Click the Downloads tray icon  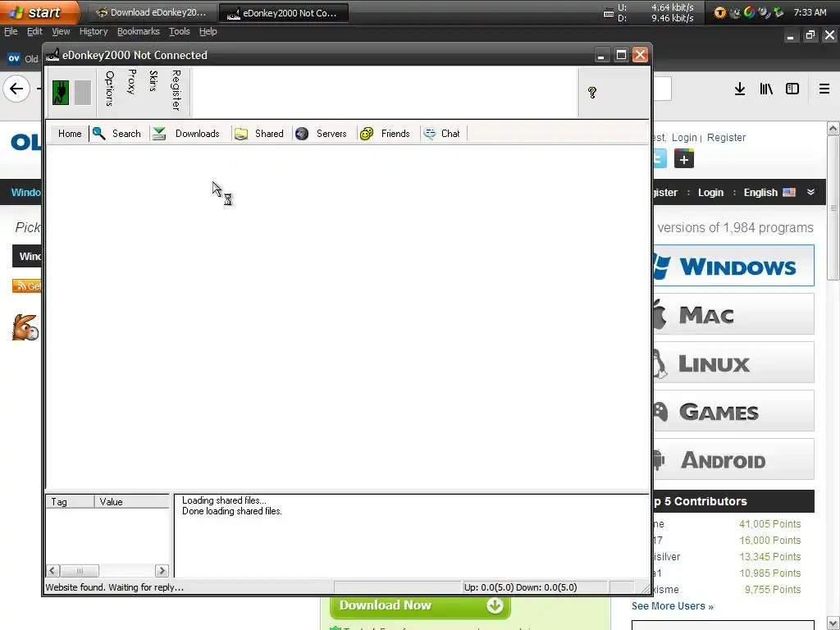pos(159,134)
